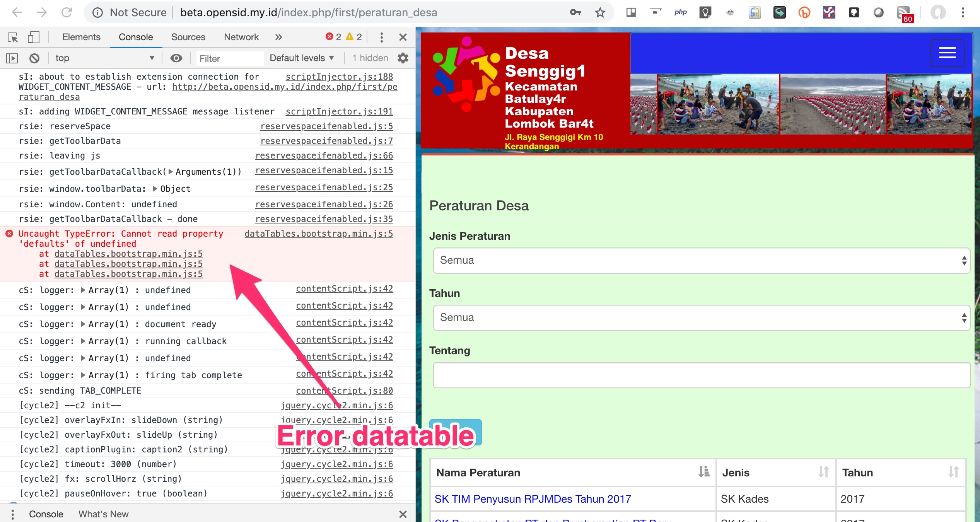
Task: Show the console sidebar
Action: [x=12, y=58]
